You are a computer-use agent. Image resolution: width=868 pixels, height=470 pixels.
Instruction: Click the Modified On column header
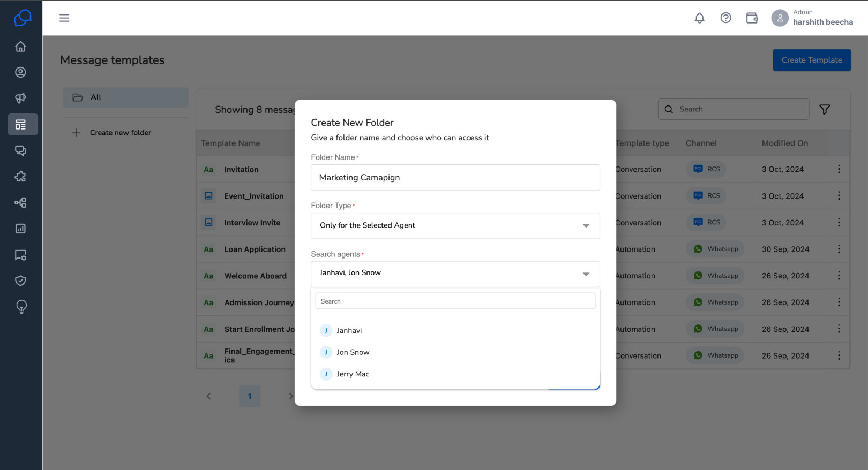coord(785,143)
